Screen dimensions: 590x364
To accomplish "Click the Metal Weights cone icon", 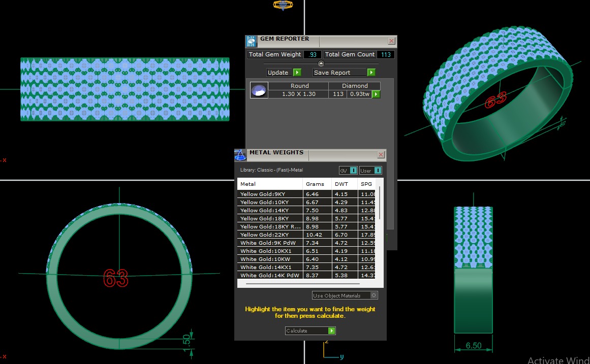I will (240, 155).
